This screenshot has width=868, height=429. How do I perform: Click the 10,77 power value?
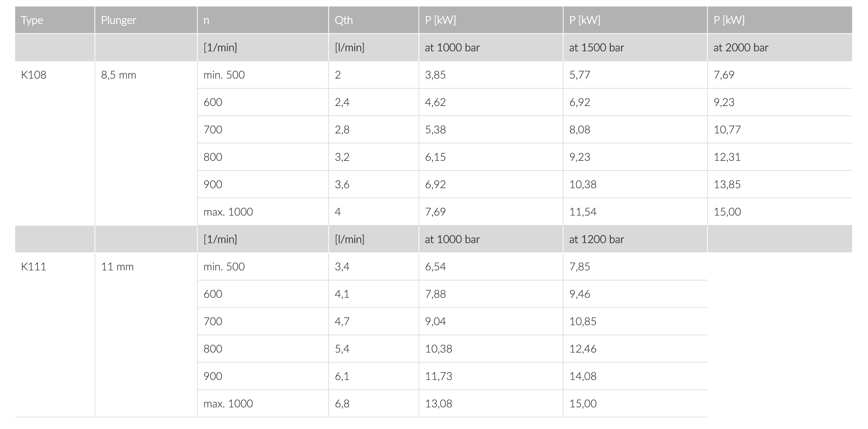[x=727, y=130]
